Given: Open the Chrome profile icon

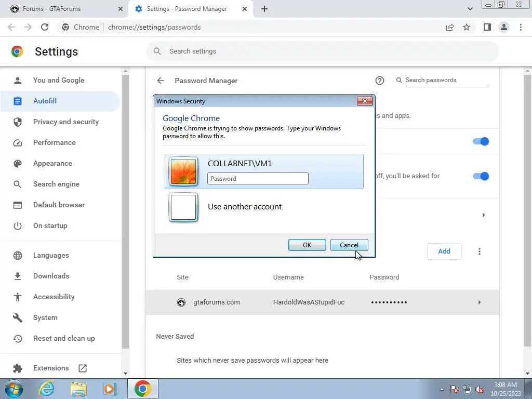Looking at the screenshot, I should (x=504, y=27).
